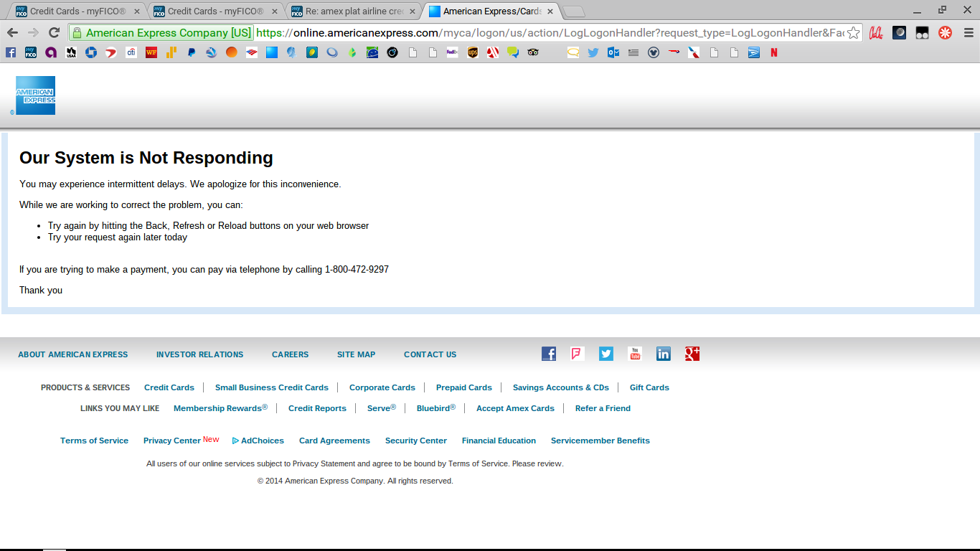Viewport: 980px width, 551px height.
Task: Open the Bank of America bookmark icon
Action: click(x=252, y=52)
